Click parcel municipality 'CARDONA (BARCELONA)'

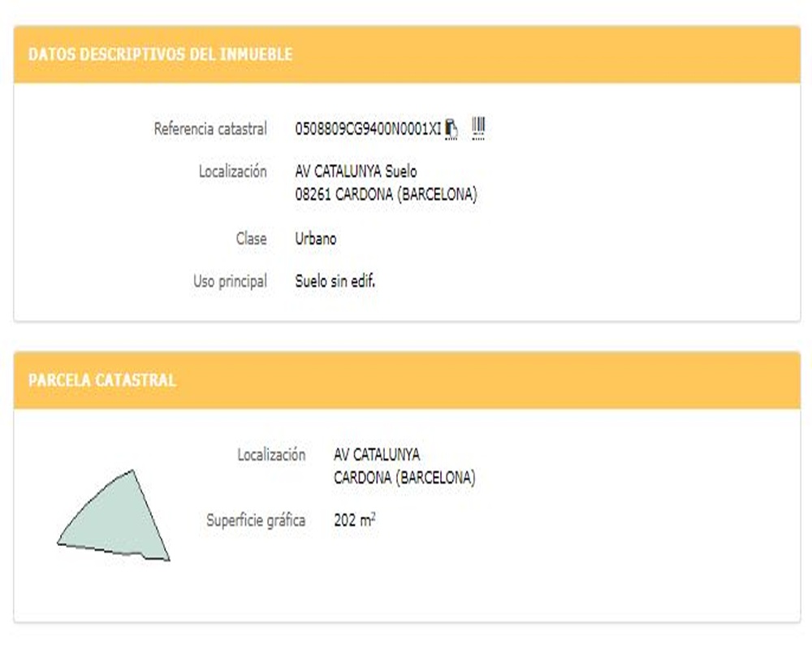tap(404, 478)
